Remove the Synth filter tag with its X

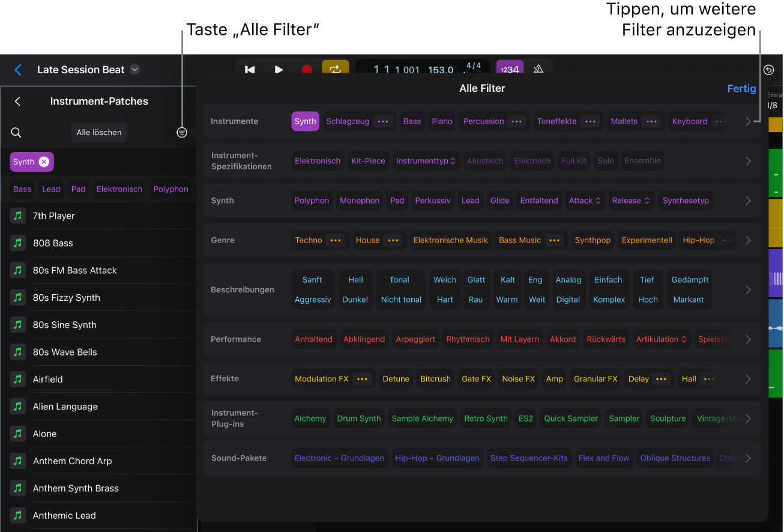44,162
